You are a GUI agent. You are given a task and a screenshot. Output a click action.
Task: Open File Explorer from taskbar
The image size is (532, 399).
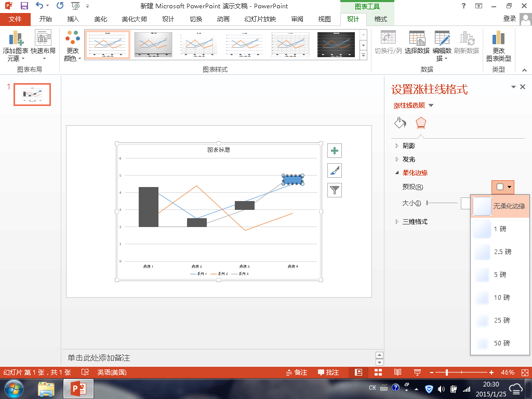(46, 389)
